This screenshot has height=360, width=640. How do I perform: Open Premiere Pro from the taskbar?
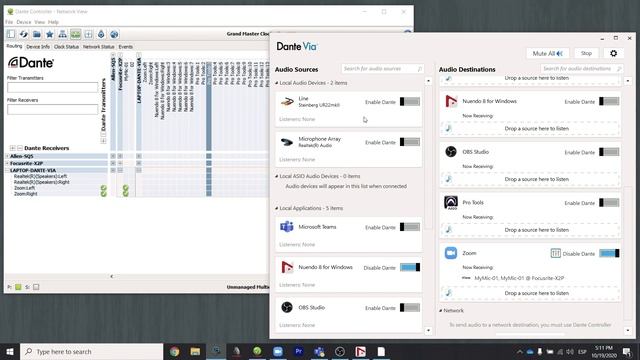(x=298, y=351)
